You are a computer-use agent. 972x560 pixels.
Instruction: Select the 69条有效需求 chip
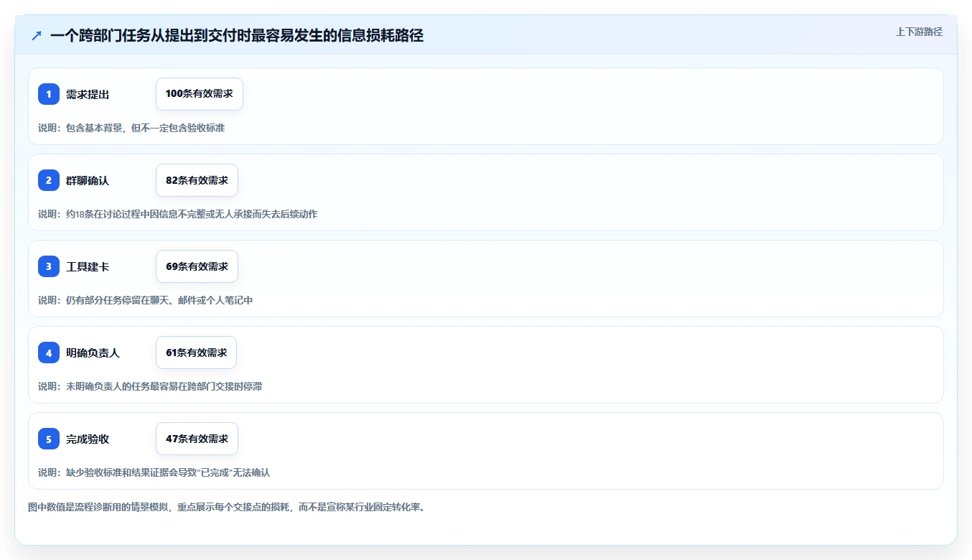pos(197,266)
